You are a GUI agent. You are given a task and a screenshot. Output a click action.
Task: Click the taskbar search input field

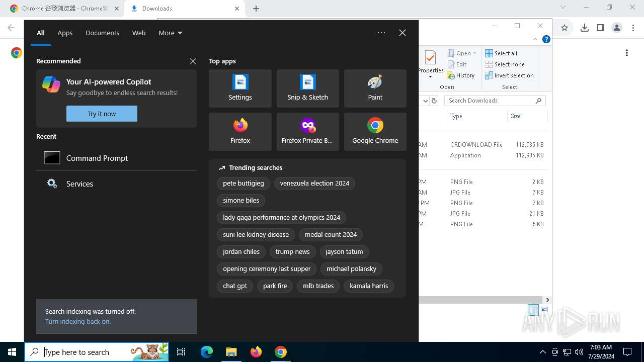coord(97,352)
